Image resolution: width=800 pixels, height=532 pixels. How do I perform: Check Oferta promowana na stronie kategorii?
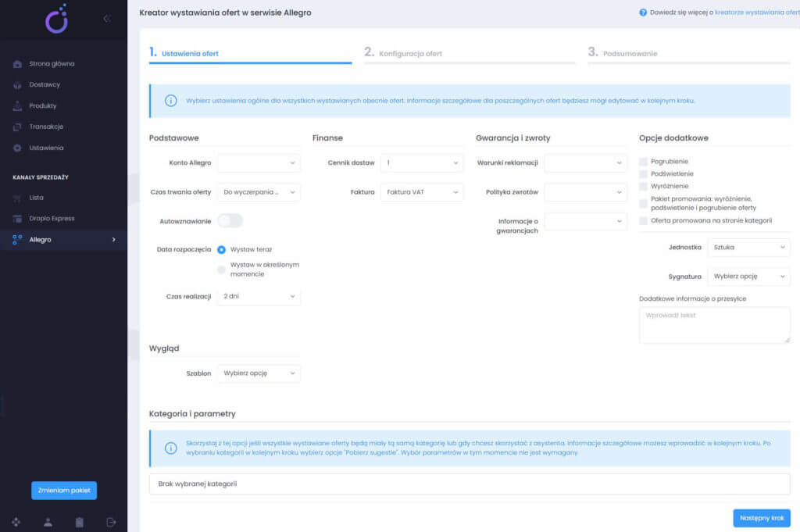coord(644,221)
